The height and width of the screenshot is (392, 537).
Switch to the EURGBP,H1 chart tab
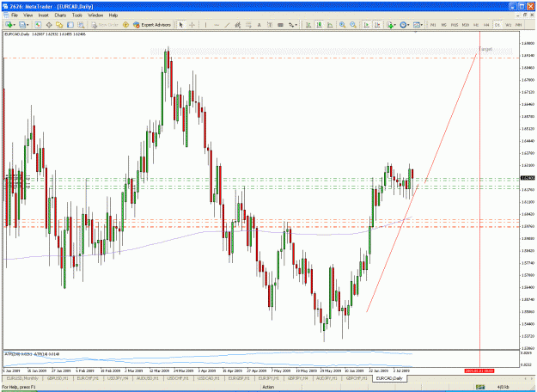(238, 378)
